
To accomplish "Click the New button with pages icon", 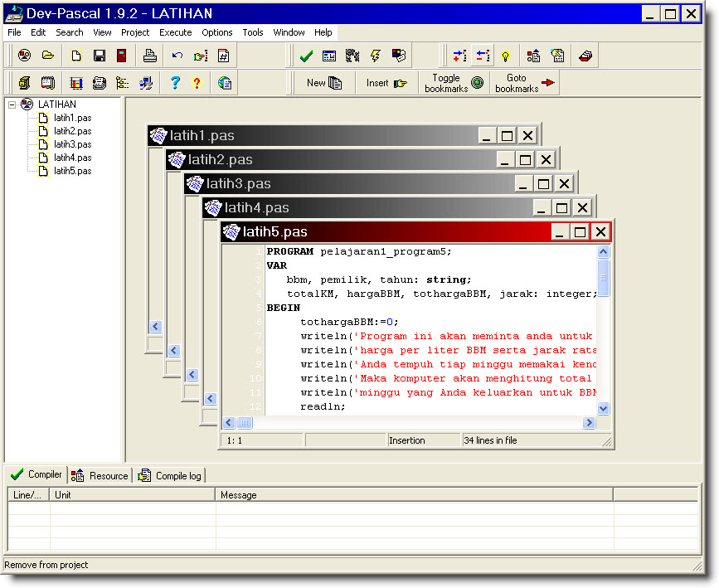I will (324, 83).
